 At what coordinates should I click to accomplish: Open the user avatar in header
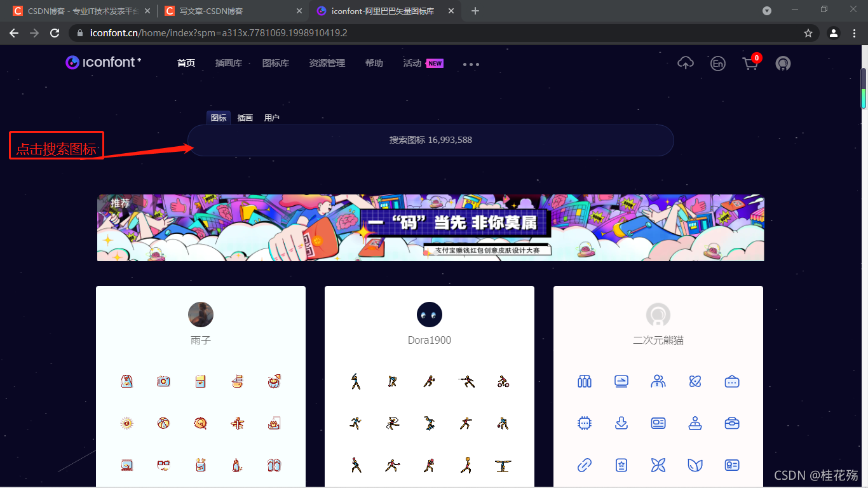(783, 63)
